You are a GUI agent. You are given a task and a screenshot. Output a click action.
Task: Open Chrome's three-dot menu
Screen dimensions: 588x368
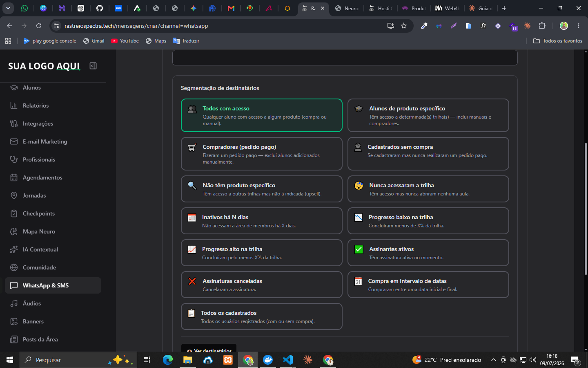(579, 26)
